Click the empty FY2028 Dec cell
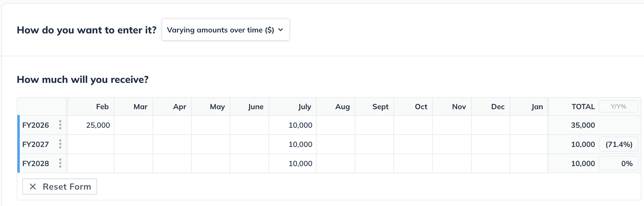 pyautogui.click(x=491, y=164)
